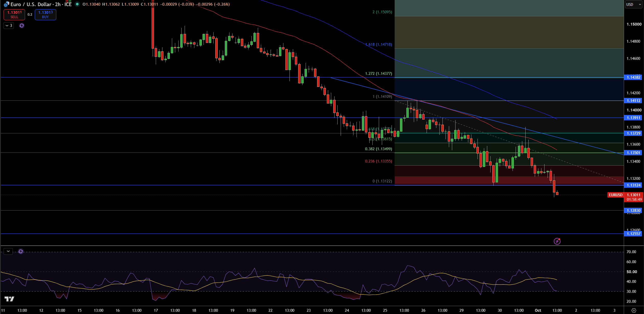
Task: Click the 1.14112 price label on axis
Action: click(633, 101)
